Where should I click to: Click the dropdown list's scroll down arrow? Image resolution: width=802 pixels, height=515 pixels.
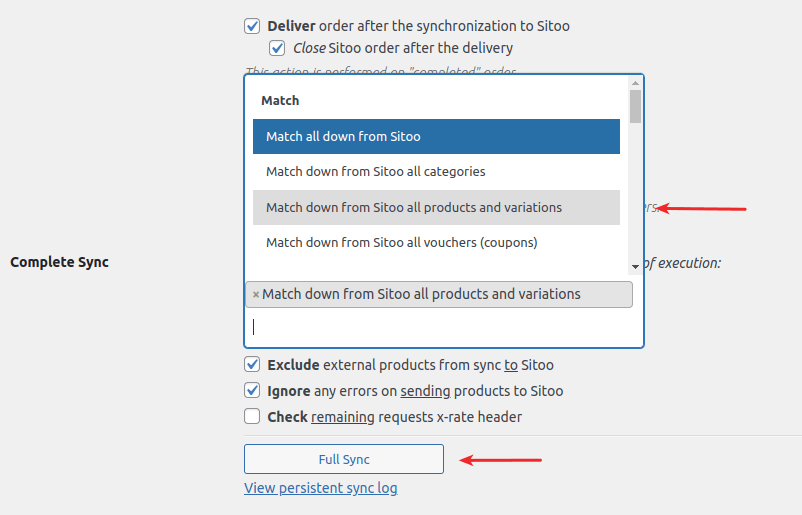click(635, 266)
